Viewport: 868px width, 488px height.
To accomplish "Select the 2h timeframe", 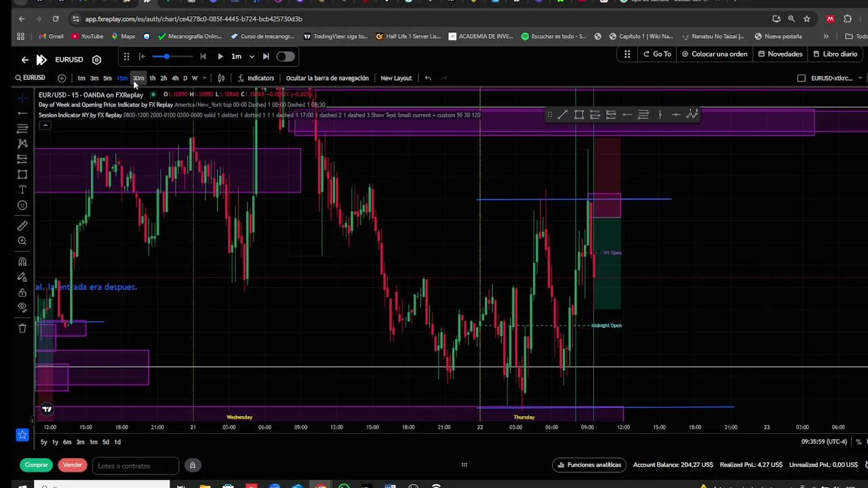I will tap(163, 78).
